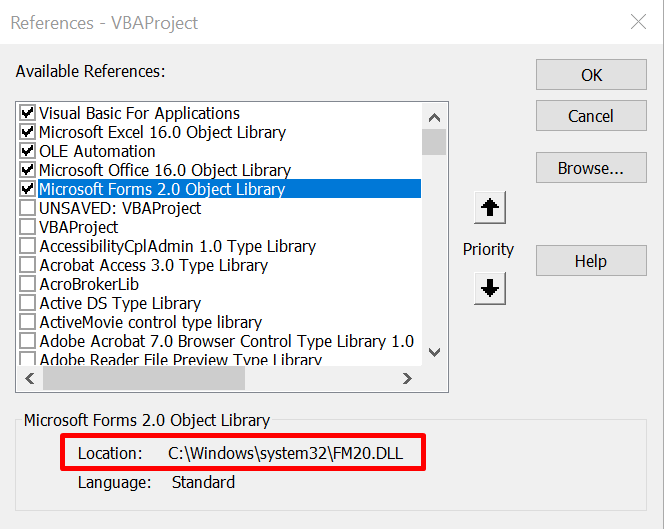Uncheck the OLE Automation reference
Viewport: 664px width, 529px height.
(28, 151)
